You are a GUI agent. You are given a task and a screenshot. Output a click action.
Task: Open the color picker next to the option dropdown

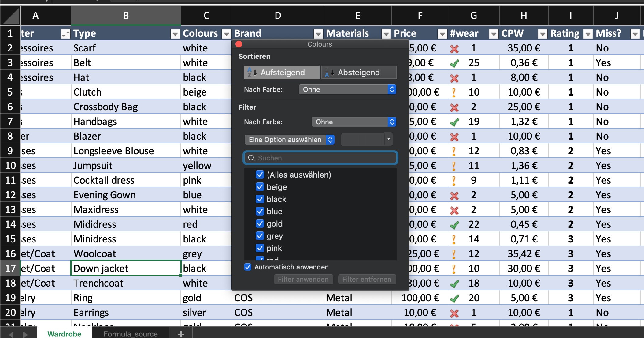388,139
